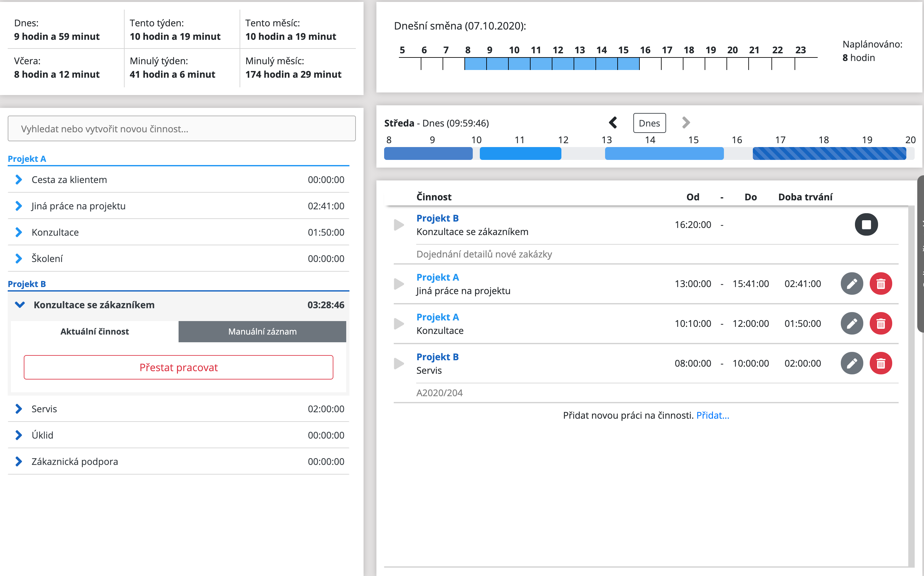The height and width of the screenshot is (576, 924).
Task: Resume Jiná práce na projektu with play arrow
Action: tap(399, 284)
